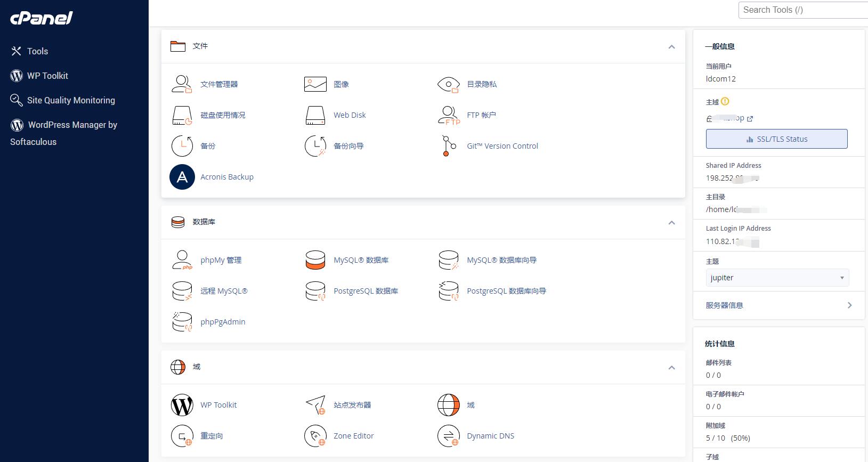Image resolution: width=868 pixels, height=462 pixels.
Task: Open the 目录隐私 directory privacy icon
Action: 448,84
